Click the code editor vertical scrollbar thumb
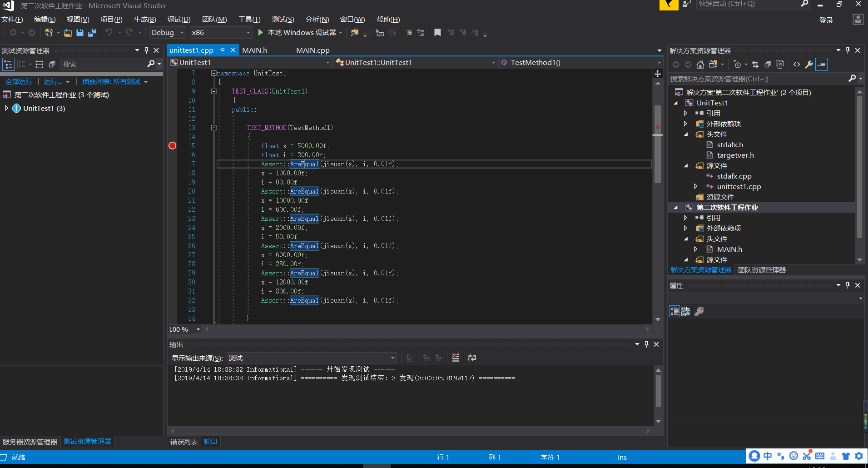 [658, 143]
